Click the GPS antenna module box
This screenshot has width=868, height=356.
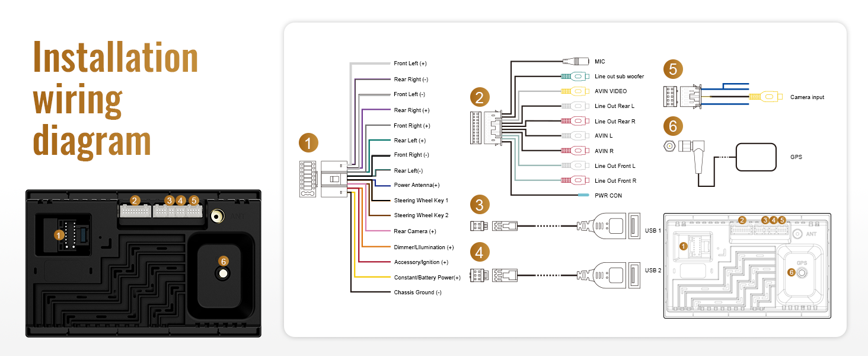756,157
